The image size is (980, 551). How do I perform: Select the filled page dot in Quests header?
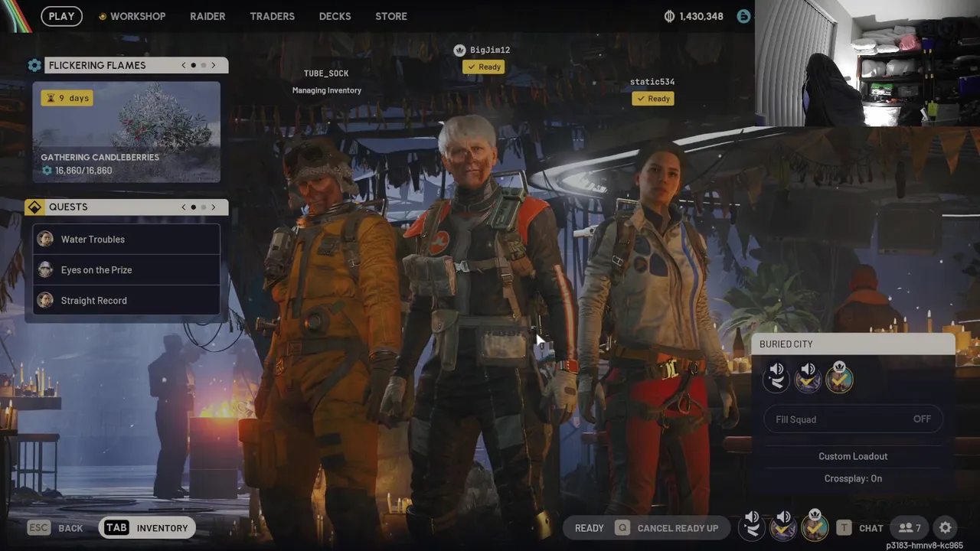[x=193, y=207]
